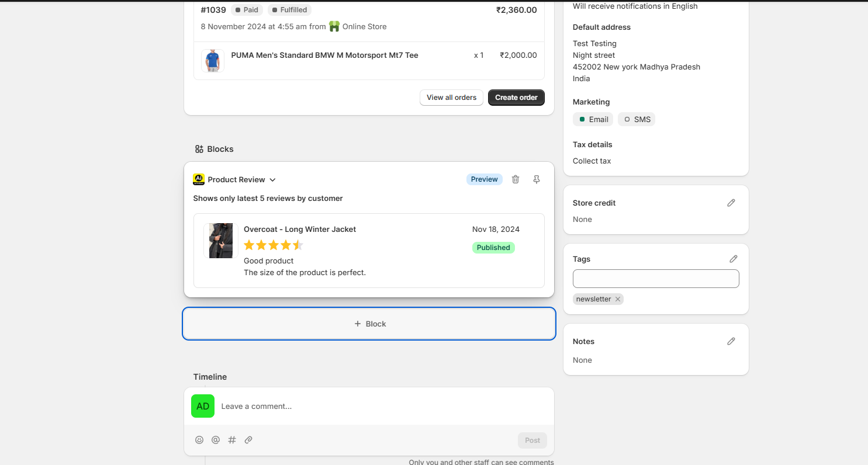Edit Store credit with pencil icon

731,203
